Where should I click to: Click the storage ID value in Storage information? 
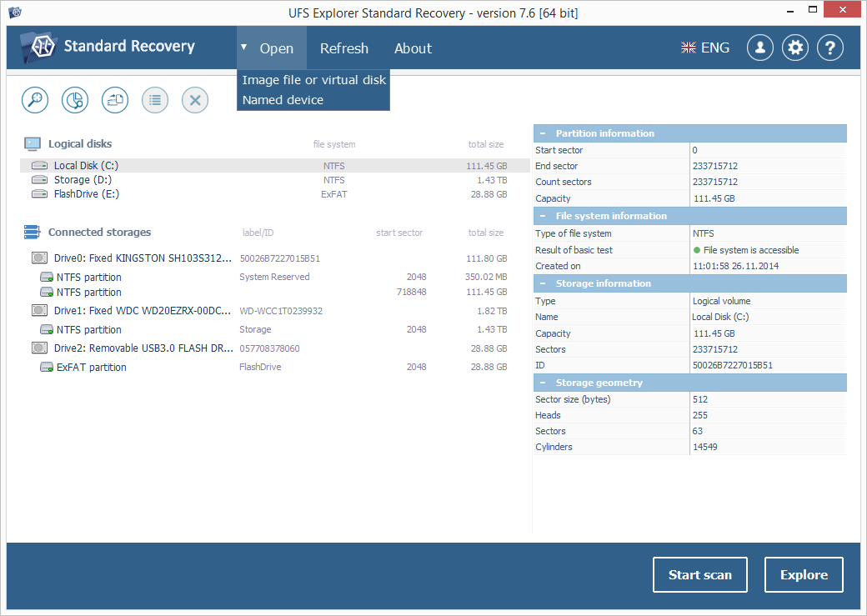733,365
